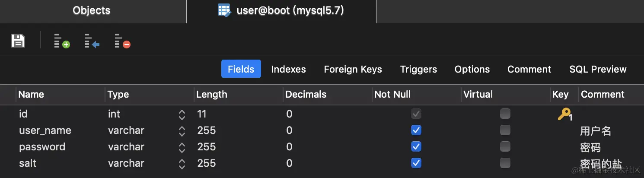The height and width of the screenshot is (178, 644).
Task: Open type dropdown for id field
Action: 182,114
